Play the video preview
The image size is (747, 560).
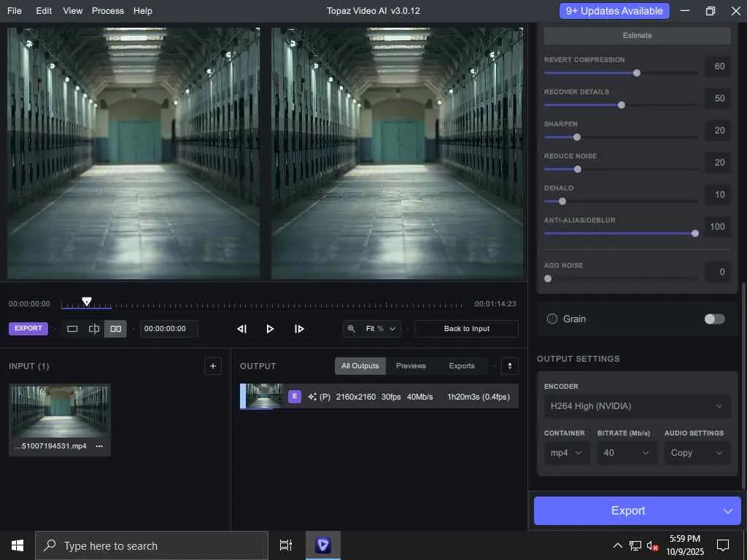(270, 329)
